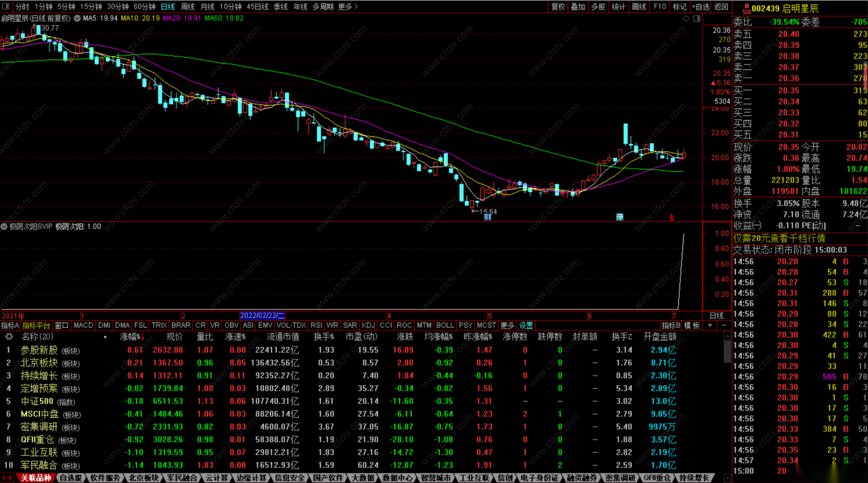Toggle the left panel icon beside 分时
The height and width of the screenshot is (483, 868).
pos(6,7)
